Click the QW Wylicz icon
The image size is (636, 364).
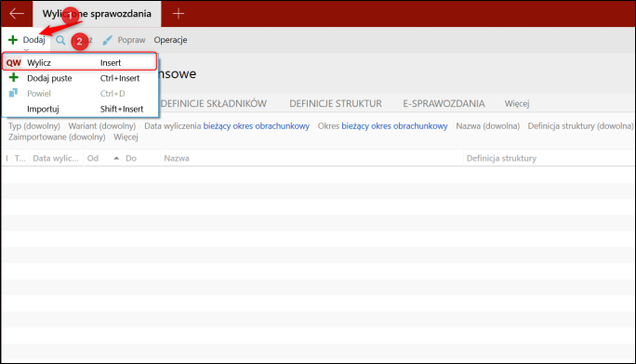tap(13, 63)
